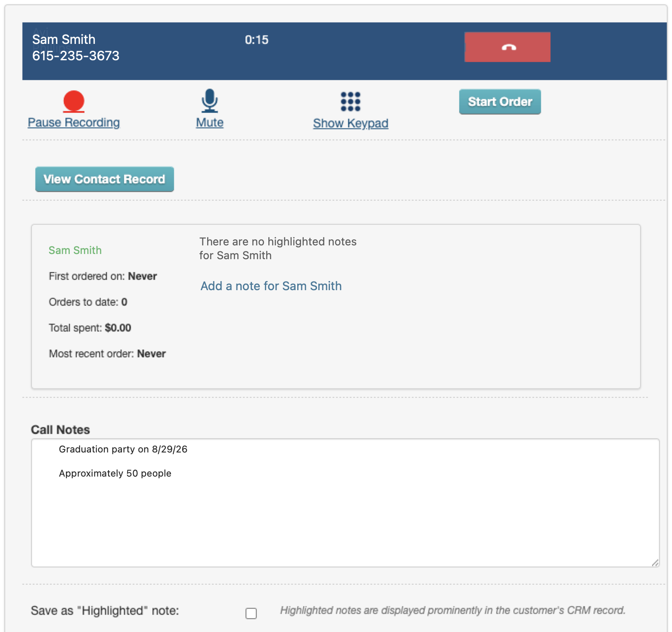Select 'Orders to date: 0' text
Screen dimensions: 672x632
click(x=88, y=302)
